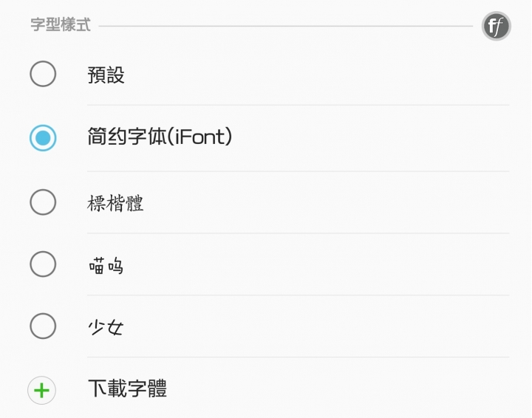Enable the 喵呜 font radio button
Viewport: 532px width, 418px height.
point(43,264)
